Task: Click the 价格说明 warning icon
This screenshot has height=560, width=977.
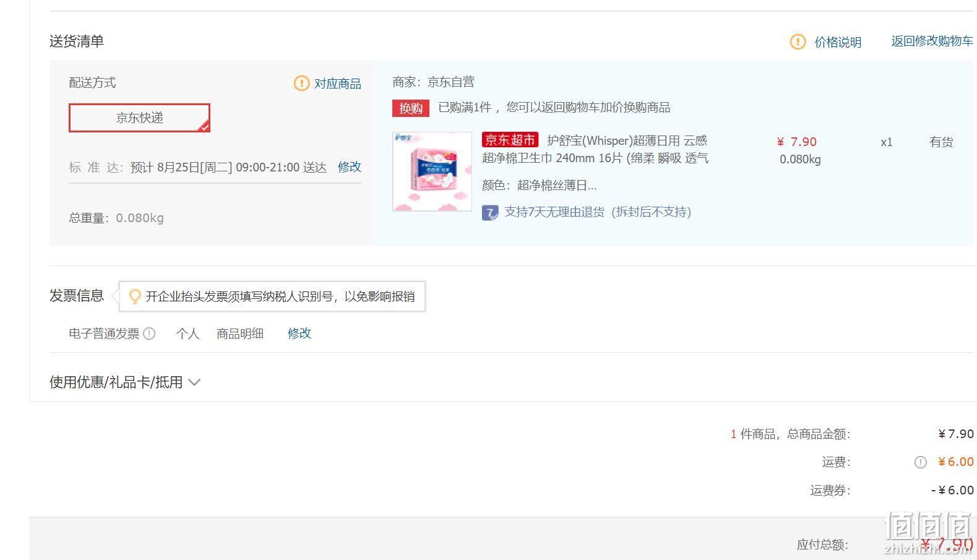Action: click(x=798, y=42)
